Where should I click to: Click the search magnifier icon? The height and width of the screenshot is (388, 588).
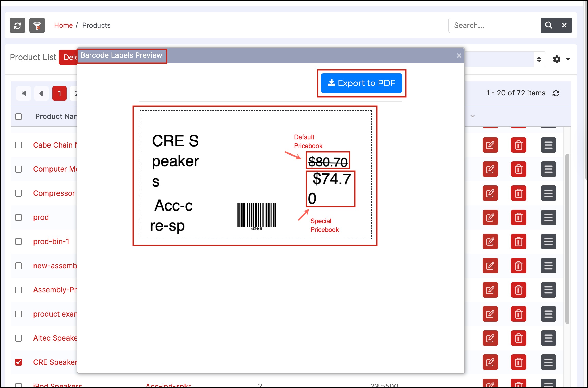(x=549, y=25)
